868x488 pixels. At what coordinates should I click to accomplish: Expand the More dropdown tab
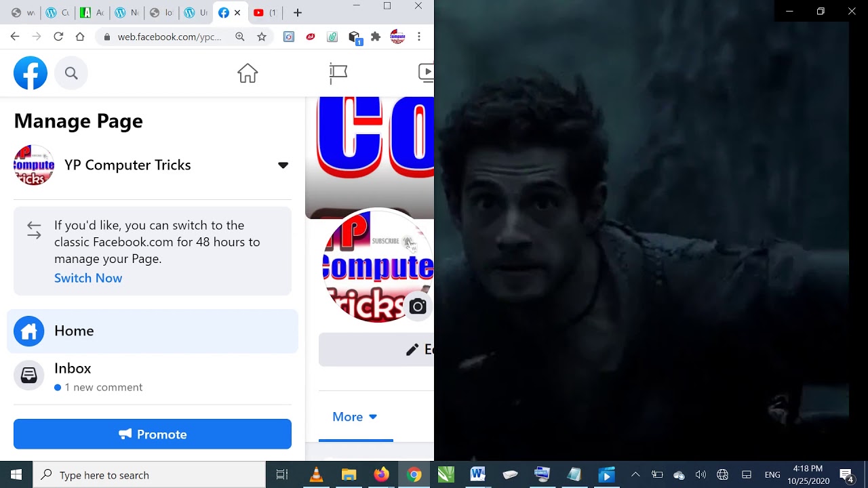(x=355, y=418)
